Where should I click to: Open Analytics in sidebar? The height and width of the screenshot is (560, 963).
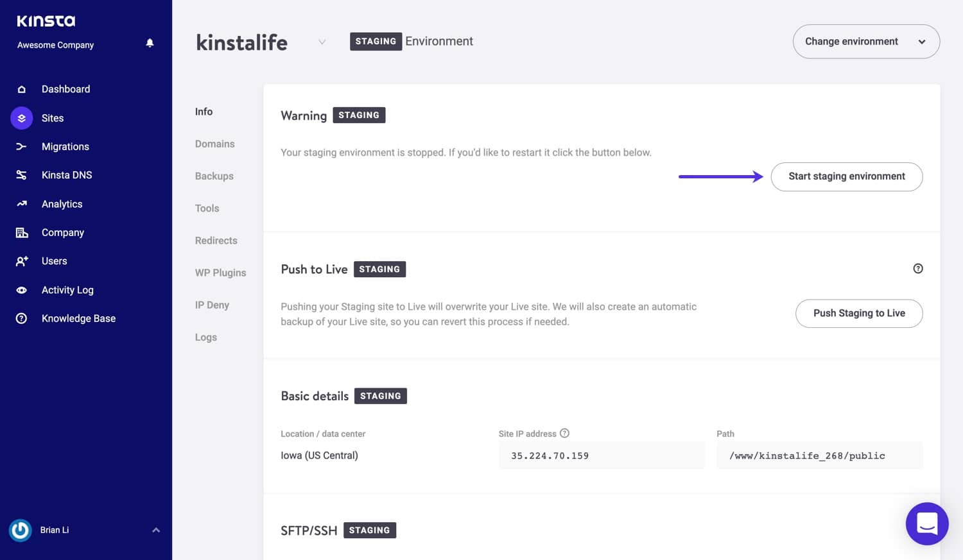pos(62,204)
